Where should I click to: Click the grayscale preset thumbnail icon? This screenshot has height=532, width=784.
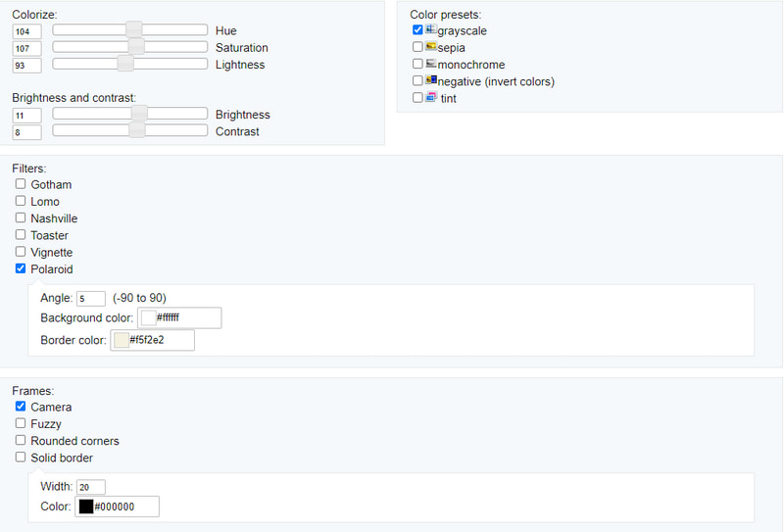click(431, 30)
